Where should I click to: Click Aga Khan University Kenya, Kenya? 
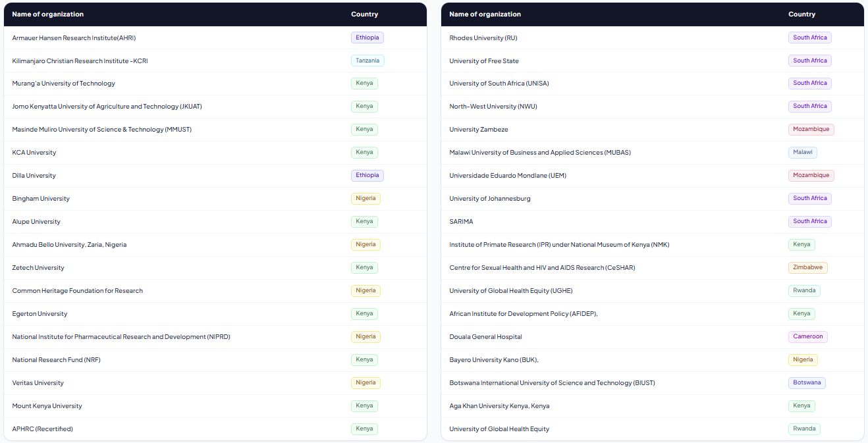[499, 406]
